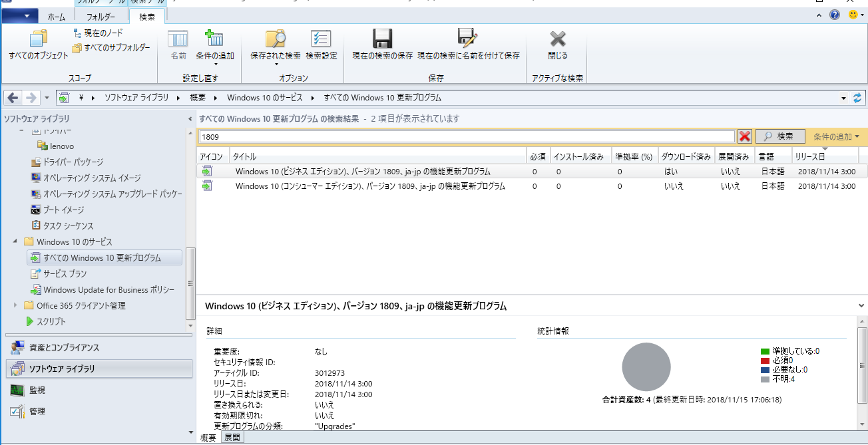Open the address bar history dropdown
The image size is (868, 445).
pos(843,98)
